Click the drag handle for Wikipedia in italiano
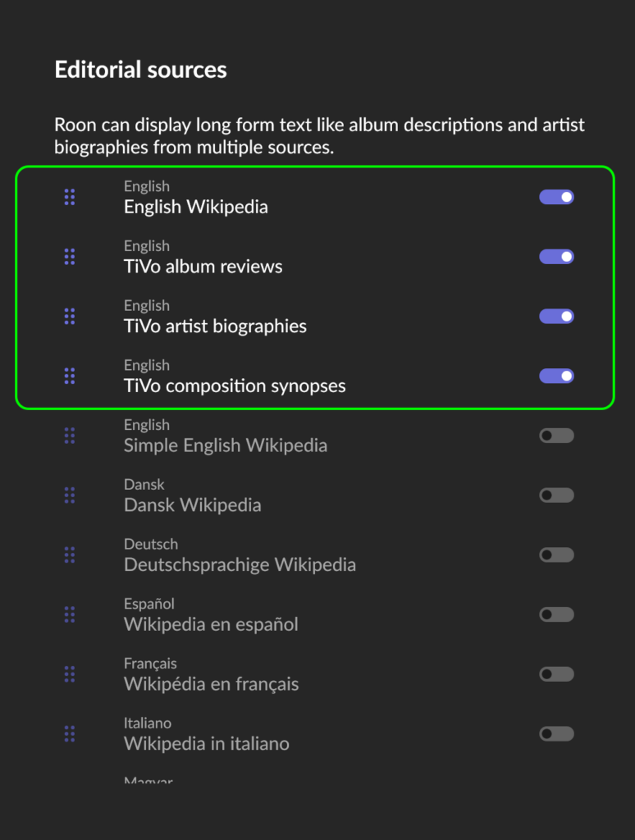 coord(70,733)
